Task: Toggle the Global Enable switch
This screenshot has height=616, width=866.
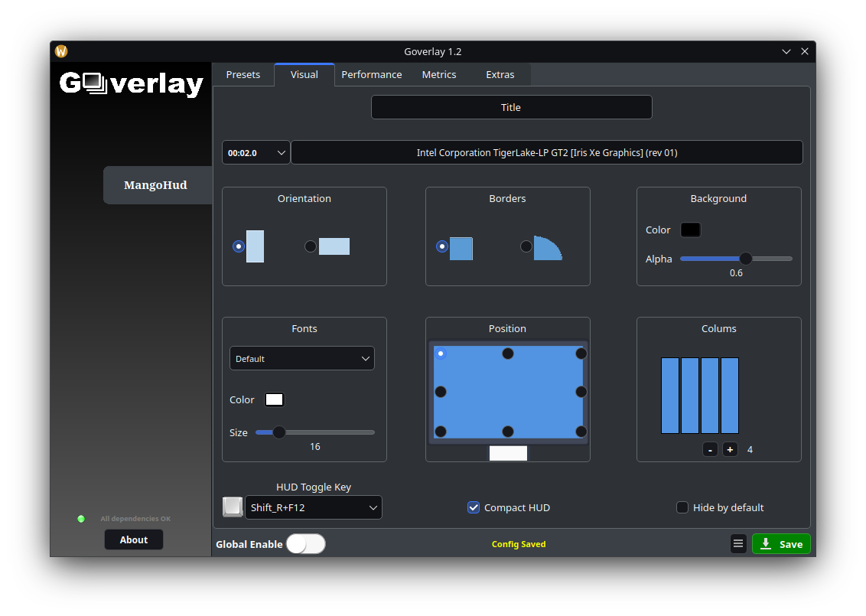Action: click(x=306, y=544)
